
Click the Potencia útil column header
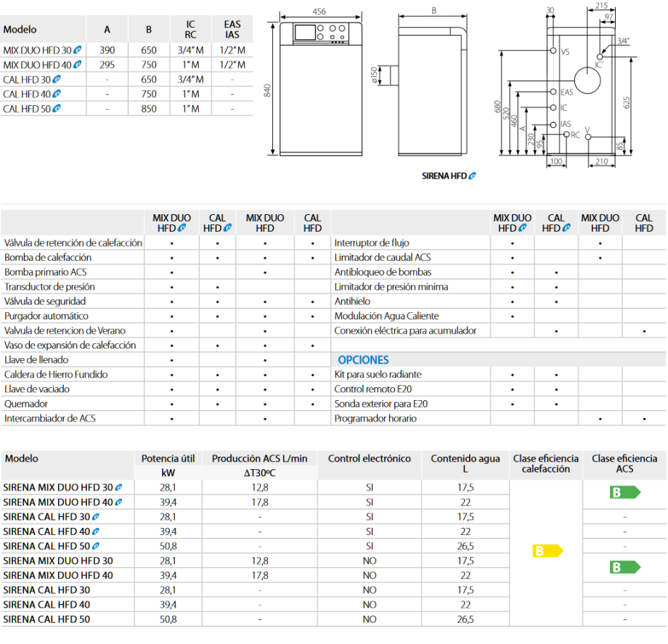[168, 458]
